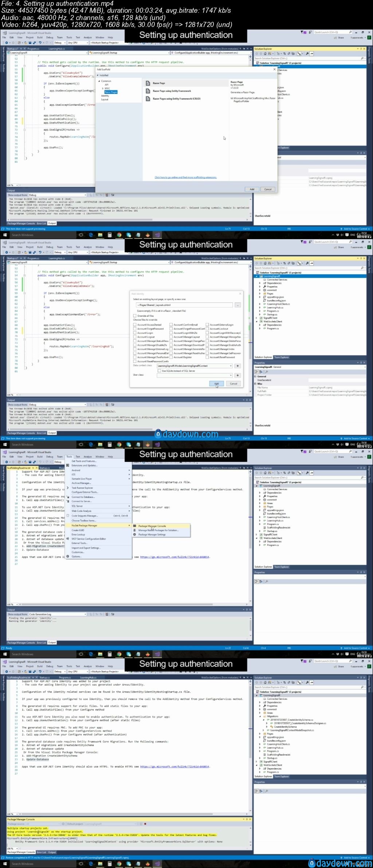The width and height of the screenshot is (373, 868).
Task: Click Cancel in the Add Scaffold dialog
Action: (x=268, y=189)
